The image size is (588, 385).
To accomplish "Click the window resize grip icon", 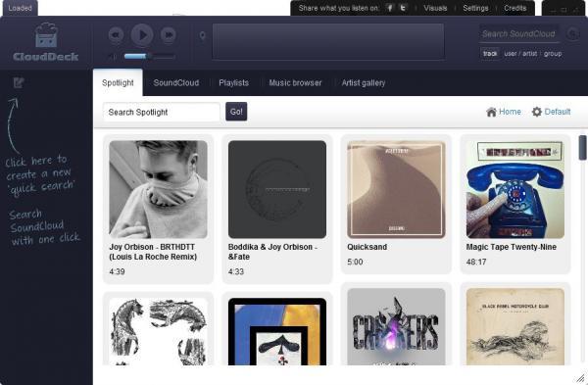I will pyautogui.click(x=580, y=378).
